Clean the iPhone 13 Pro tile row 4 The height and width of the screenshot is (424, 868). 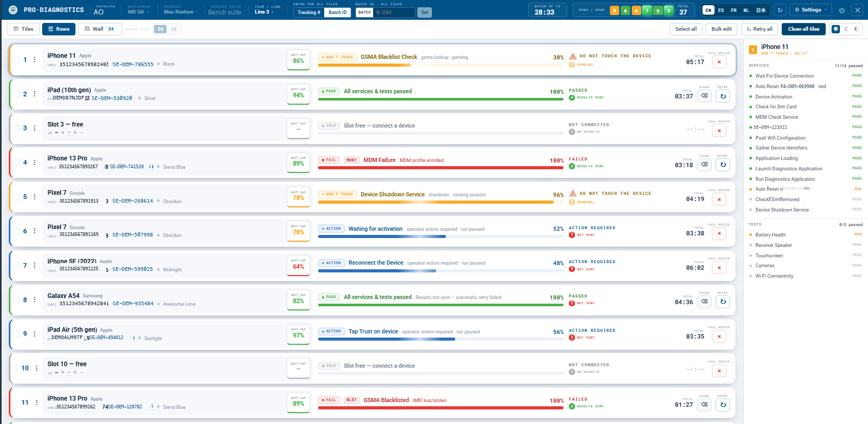click(704, 165)
